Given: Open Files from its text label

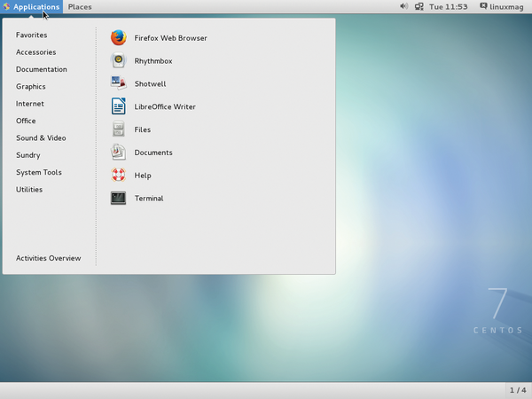Looking at the screenshot, I should tap(143, 129).
